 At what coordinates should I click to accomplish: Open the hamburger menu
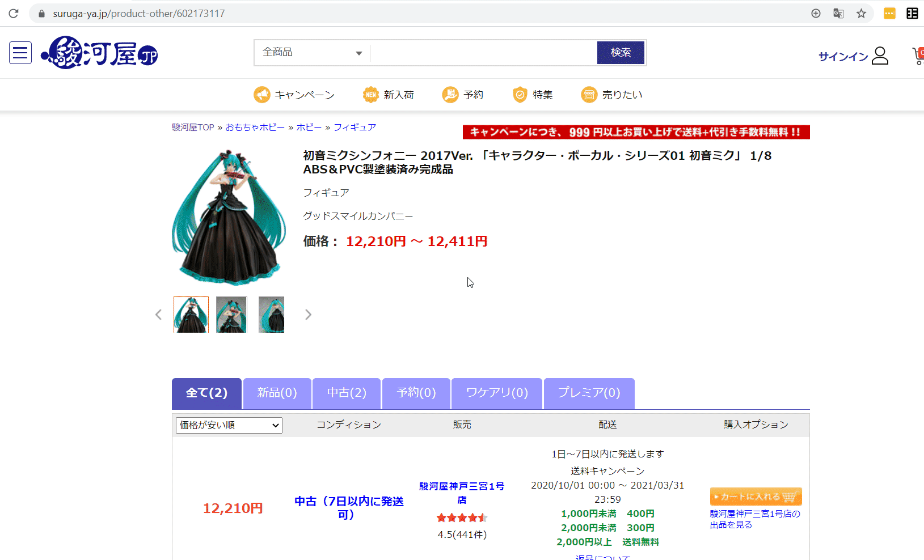coord(20,53)
